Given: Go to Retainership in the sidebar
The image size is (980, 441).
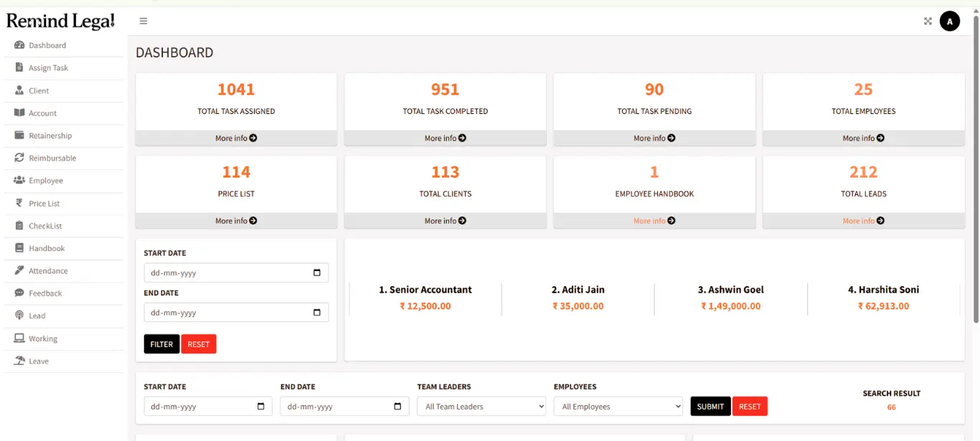Looking at the screenshot, I should tap(50, 136).
